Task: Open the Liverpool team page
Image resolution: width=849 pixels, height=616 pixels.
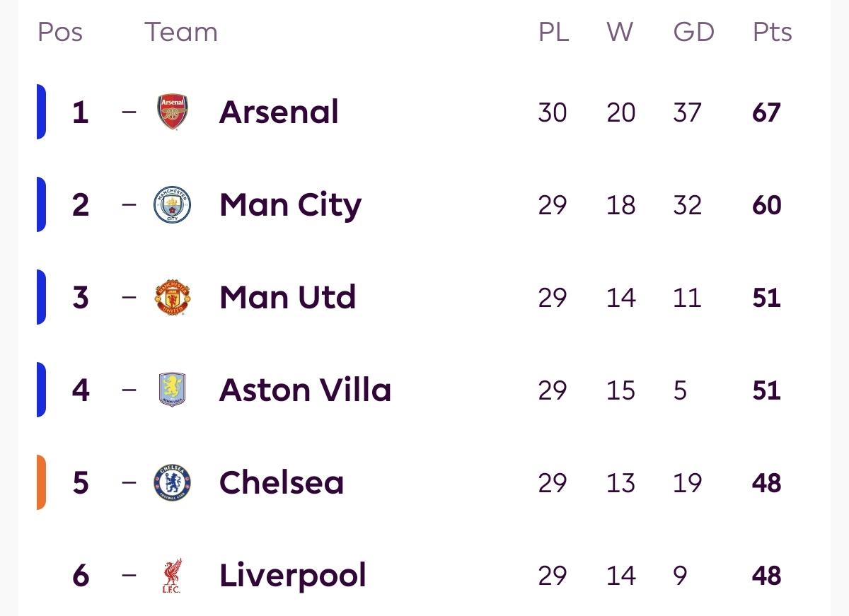Action: click(293, 576)
